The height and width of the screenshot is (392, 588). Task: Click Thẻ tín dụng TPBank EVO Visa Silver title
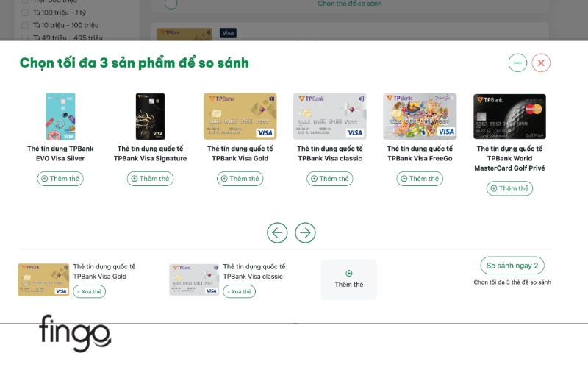[60, 154]
